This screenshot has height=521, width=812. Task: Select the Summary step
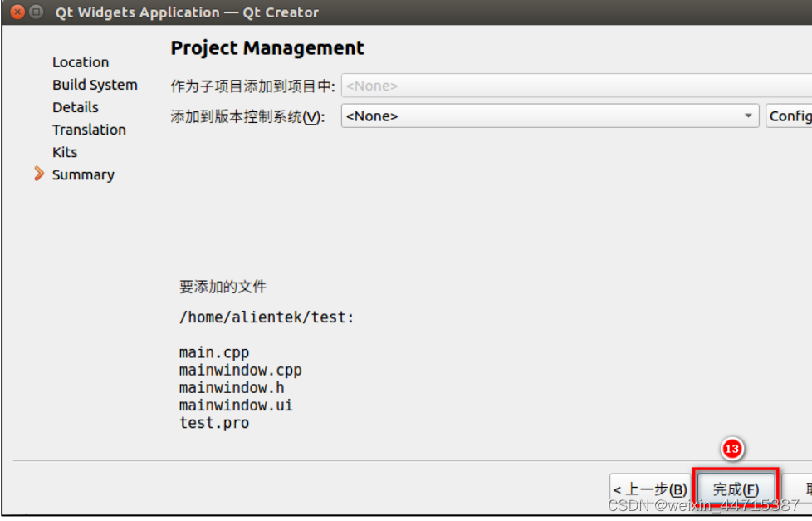pos(82,174)
